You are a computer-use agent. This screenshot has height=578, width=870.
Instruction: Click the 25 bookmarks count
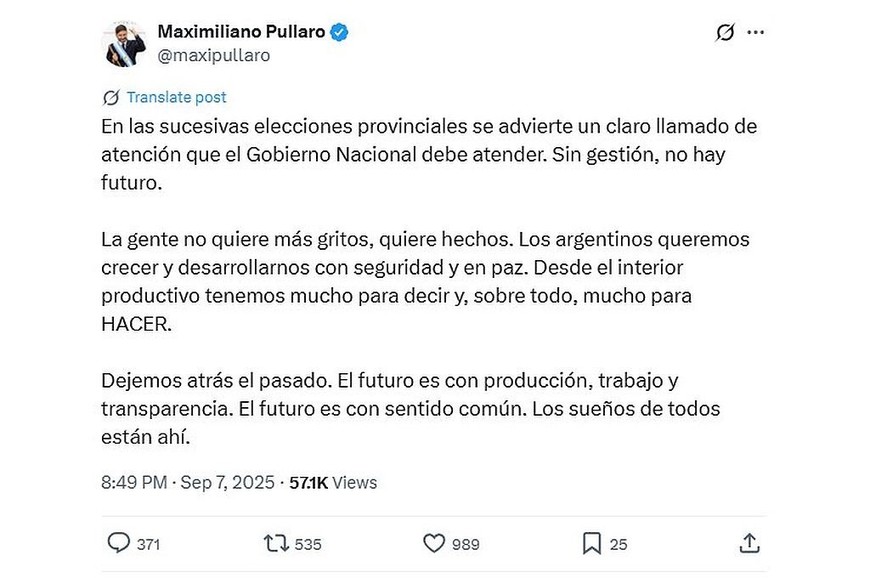click(x=618, y=544)
